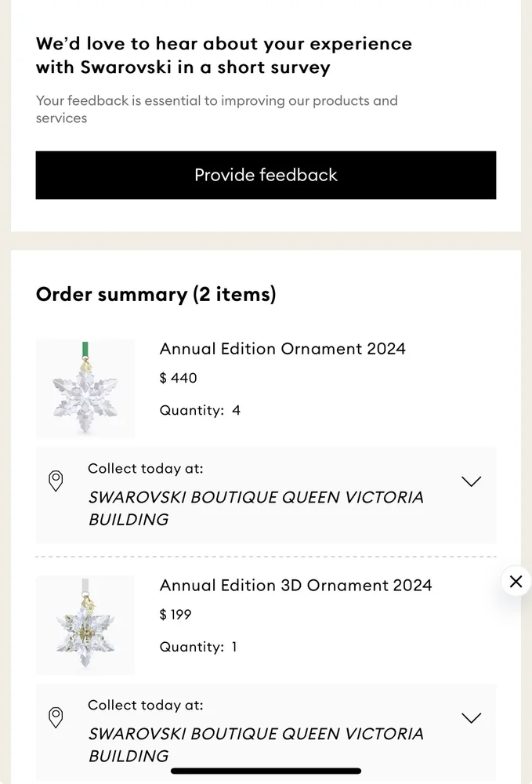Click the "Your feedback is essential" description

pos(216,109)
